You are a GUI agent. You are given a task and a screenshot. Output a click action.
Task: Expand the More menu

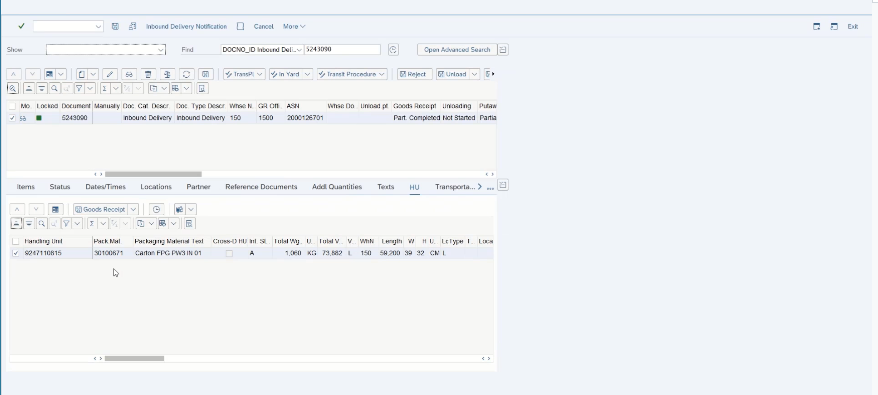pos(294,26)
